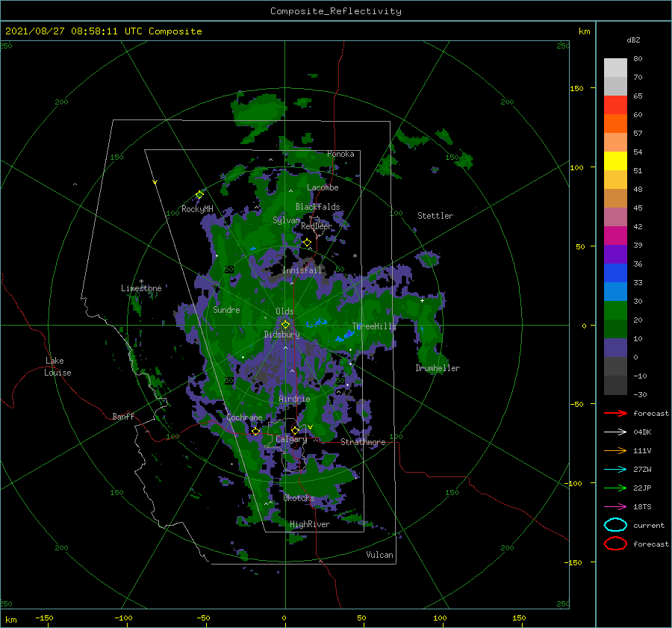
Task: Pick the bright yellow swatch in dBZ scale
Action: [x=615, y=161]
